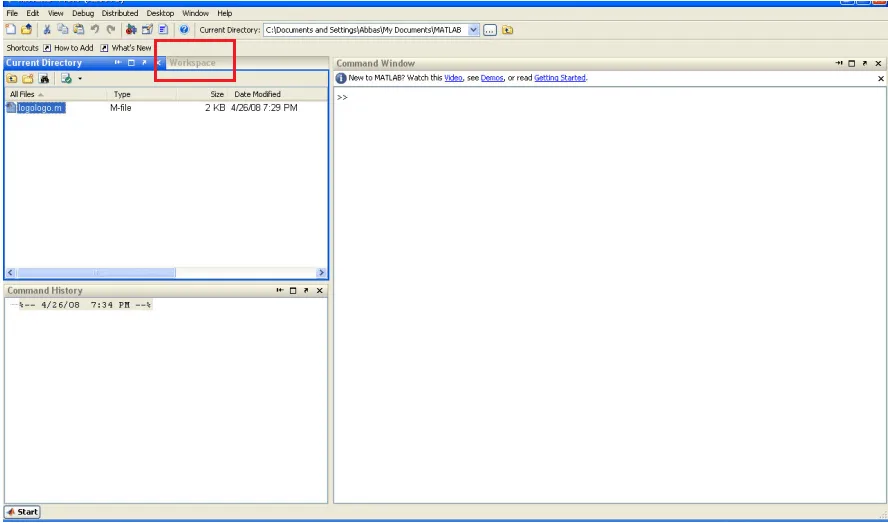Redo the action in toolbar
Image resolution: width=888 pixels, height=523 pixels.
coord(111,29)
